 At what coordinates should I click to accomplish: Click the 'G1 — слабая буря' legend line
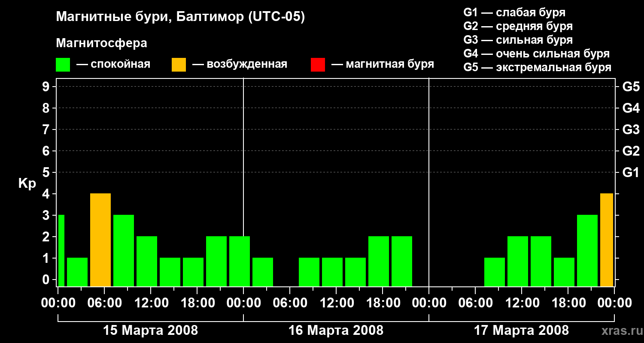[514, 12]
